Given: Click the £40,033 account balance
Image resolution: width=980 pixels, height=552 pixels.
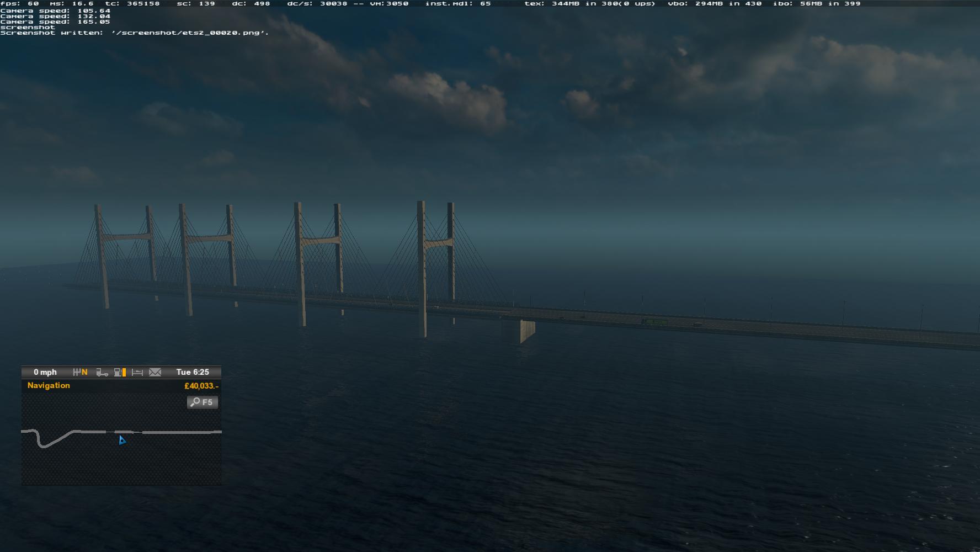Looking at the screenshot, I should 201,386.
